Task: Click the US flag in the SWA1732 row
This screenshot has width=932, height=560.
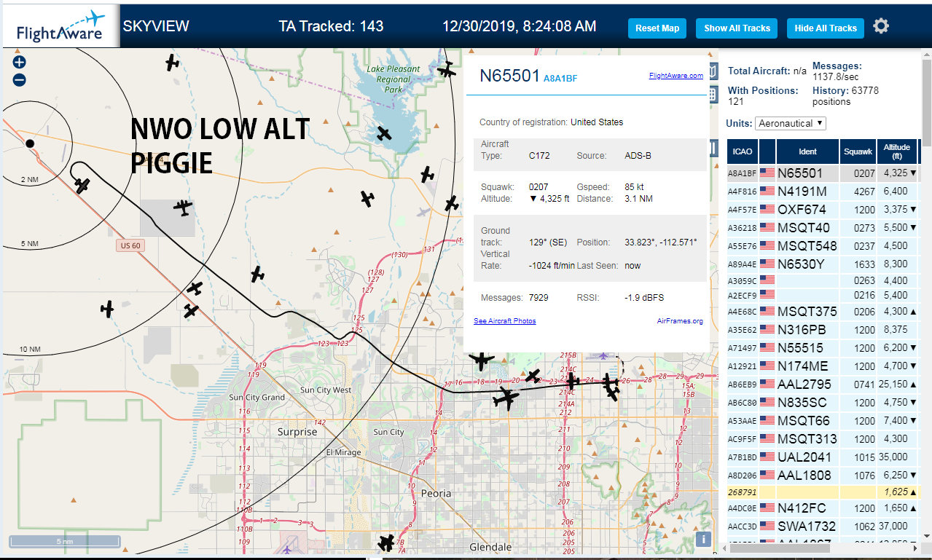Action: coord(767,526)
